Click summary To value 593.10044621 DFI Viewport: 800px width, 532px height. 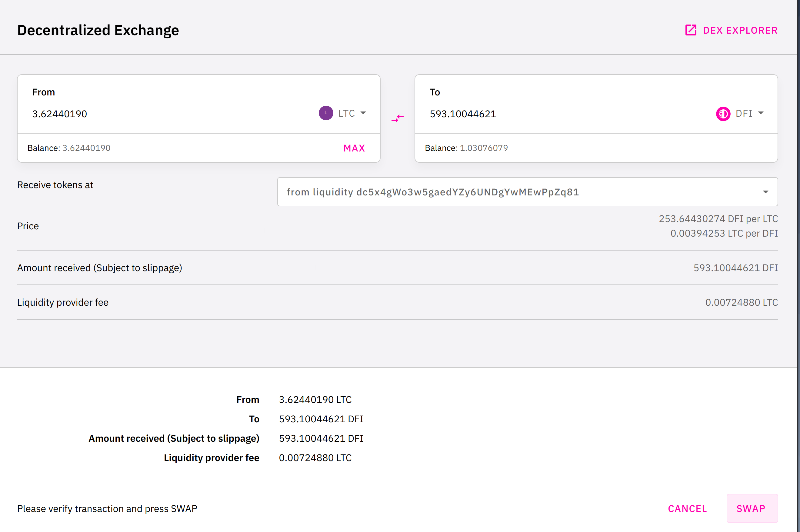point(321,419)
